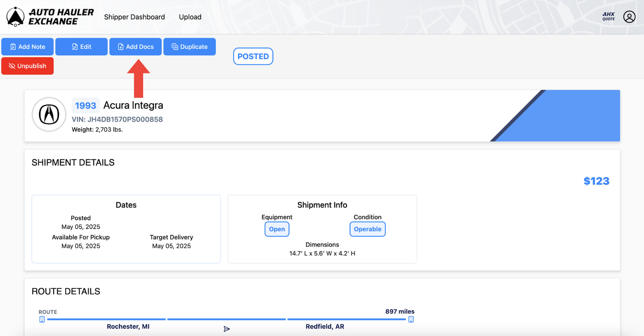The width and height of the screenshot is (644, 336).
Task: Click the Auto Hauler Exchange logo
Action: click(x=50, y=17)
